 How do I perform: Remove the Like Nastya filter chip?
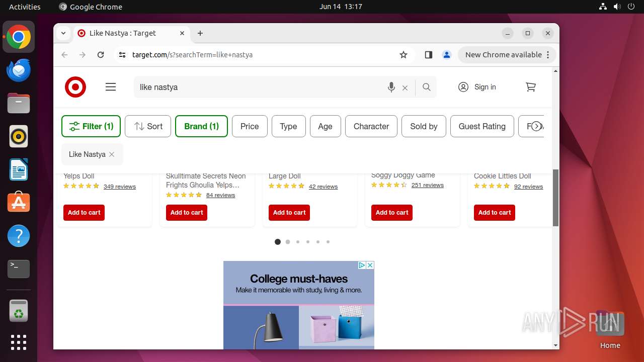coord(112,154)
